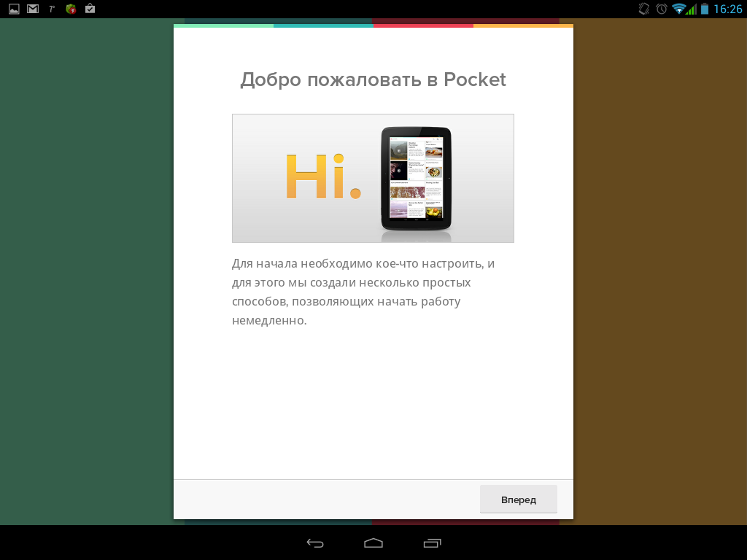The image size is (747, 560).
Task: Tap the Wi-Fi status icon
Action: pos(678,9)
